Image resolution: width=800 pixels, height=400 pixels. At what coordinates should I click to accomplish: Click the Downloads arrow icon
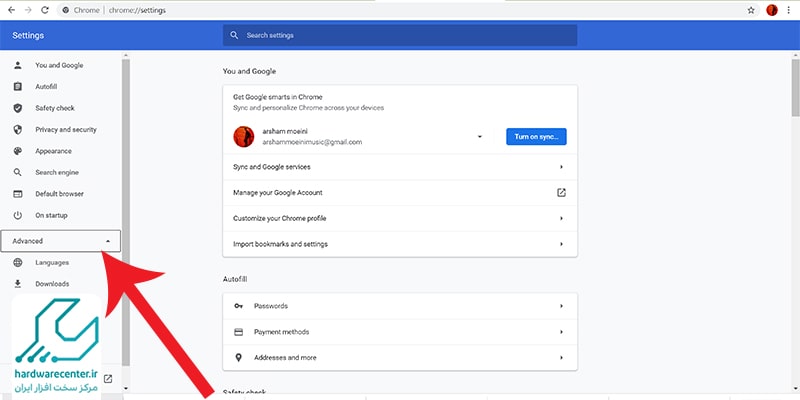(x=18, y=284)
